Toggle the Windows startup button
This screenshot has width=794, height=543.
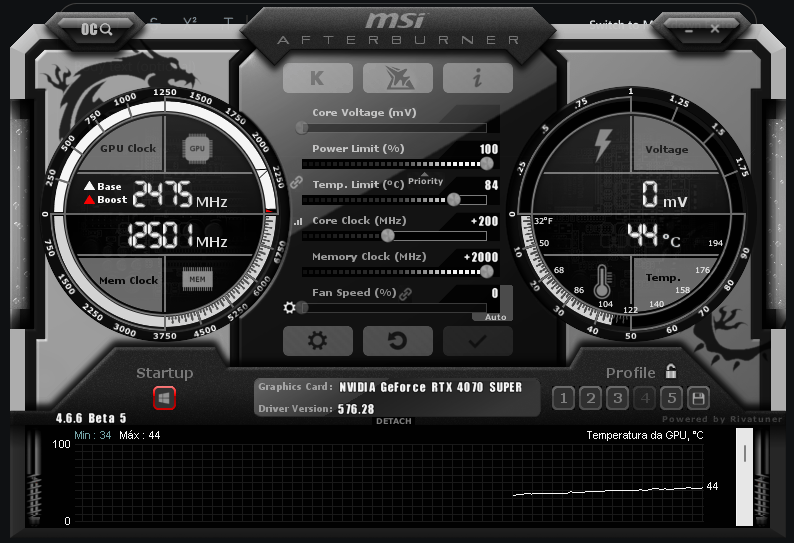(164, 398)
